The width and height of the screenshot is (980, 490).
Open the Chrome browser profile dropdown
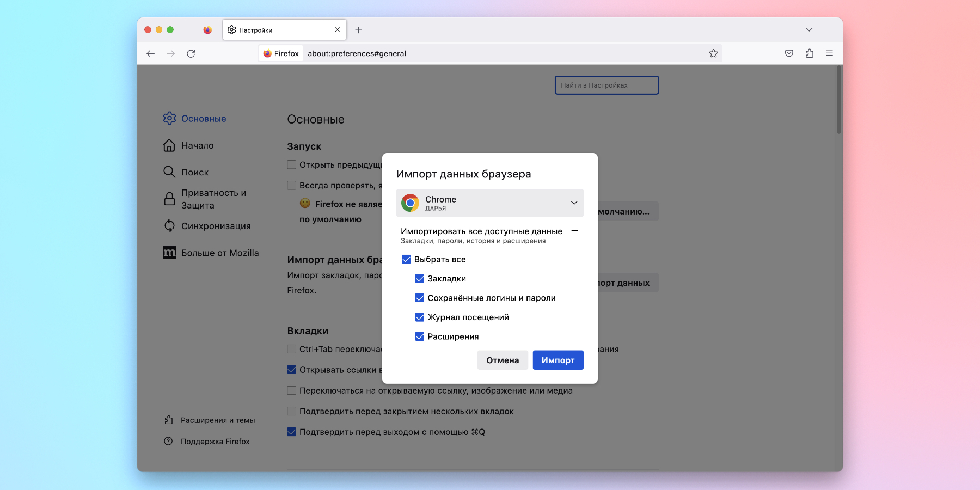(490, 203)
